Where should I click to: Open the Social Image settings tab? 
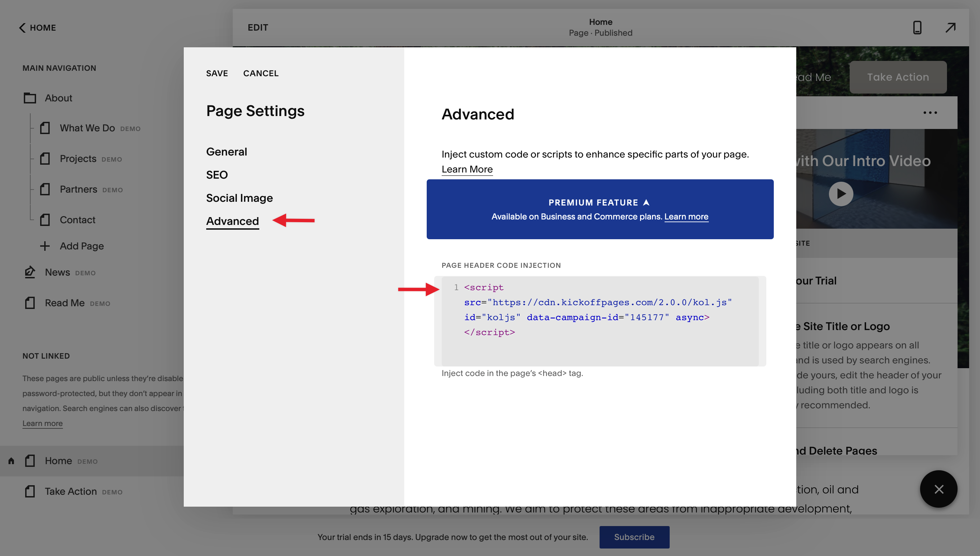(239, 198)
